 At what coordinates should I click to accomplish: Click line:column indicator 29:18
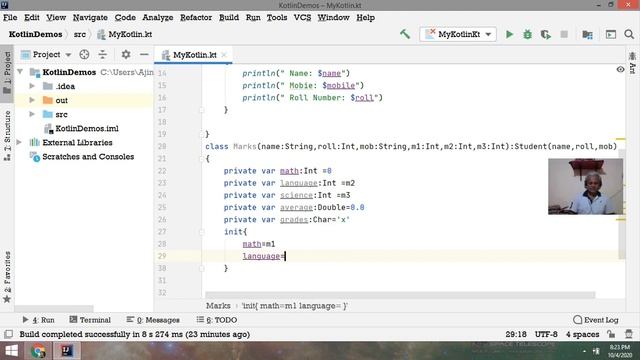tap(516, 334)
